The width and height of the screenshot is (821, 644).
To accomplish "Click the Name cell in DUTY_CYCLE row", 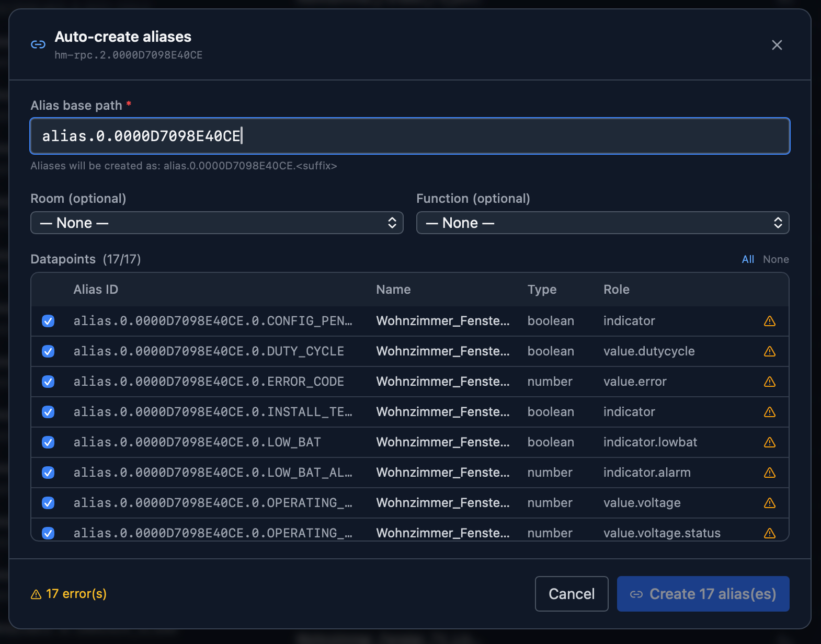I will coord(443,351).
